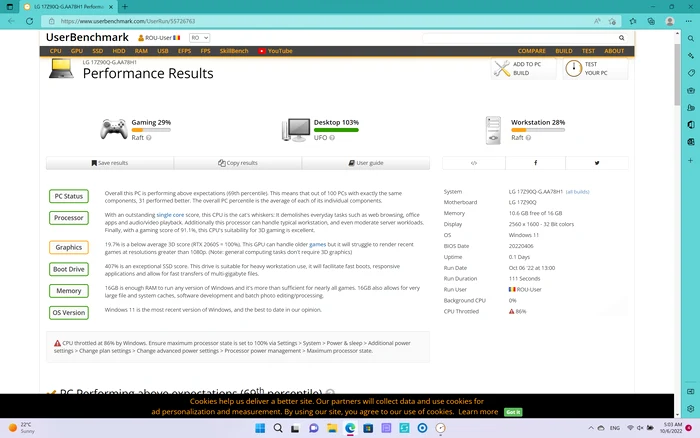Open the USB nav item
The height and width of the screenshot is (438, 700).
[162, 51]
